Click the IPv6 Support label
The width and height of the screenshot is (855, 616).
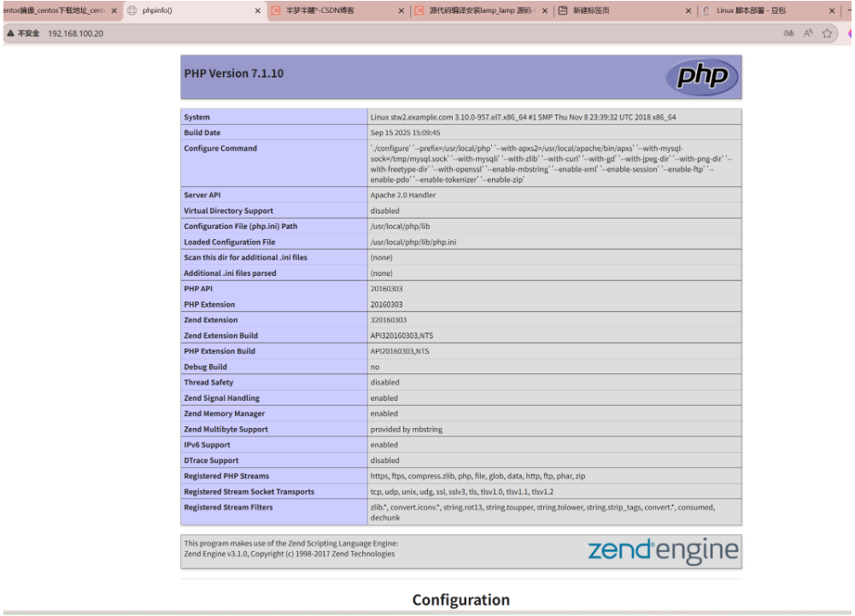point(208,444)
